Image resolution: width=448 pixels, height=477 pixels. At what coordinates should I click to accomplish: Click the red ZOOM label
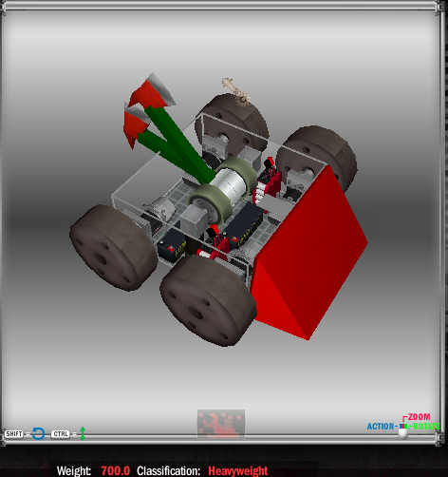click(x=419, y=416)
